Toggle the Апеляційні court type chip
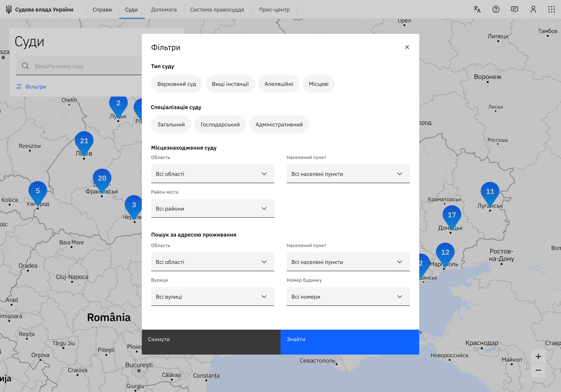Screen dimensions: 561x392 tap(279, 84)
